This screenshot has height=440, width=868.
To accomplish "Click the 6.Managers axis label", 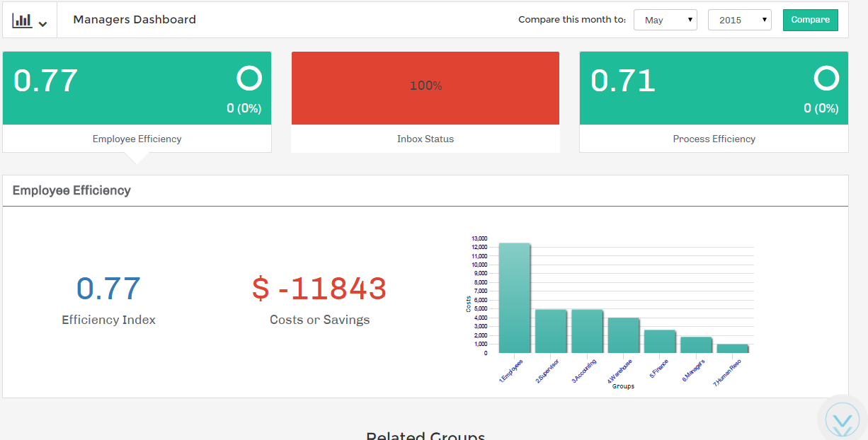I will (693, 370).
